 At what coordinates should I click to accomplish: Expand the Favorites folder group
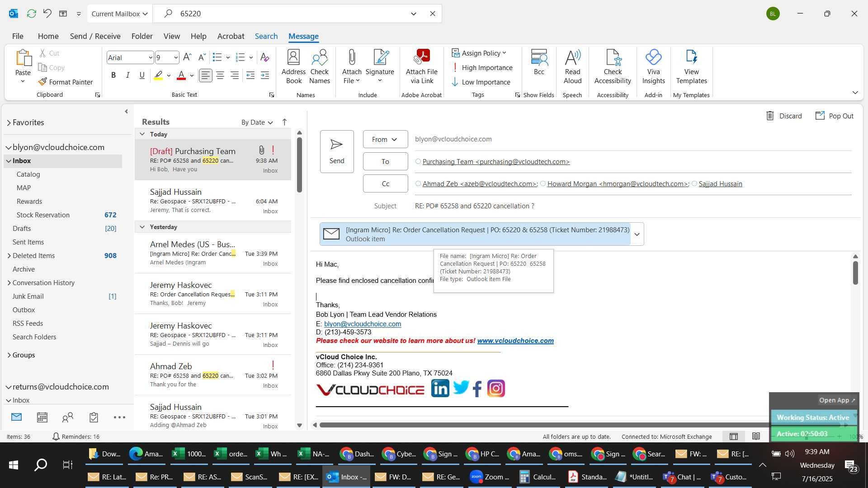point(9,122)
